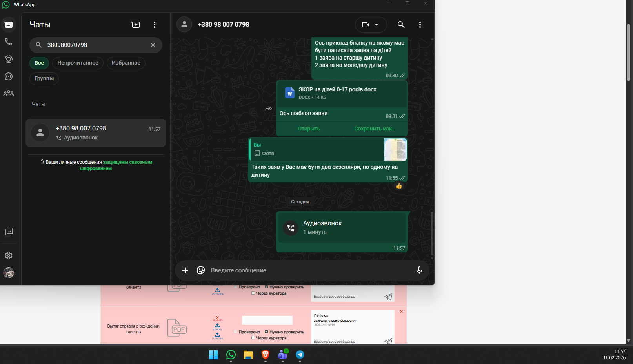Toggle Нужно проверить checkbox in birth certificate row
This screenshot has height=364, width=633.
point(267,332)
